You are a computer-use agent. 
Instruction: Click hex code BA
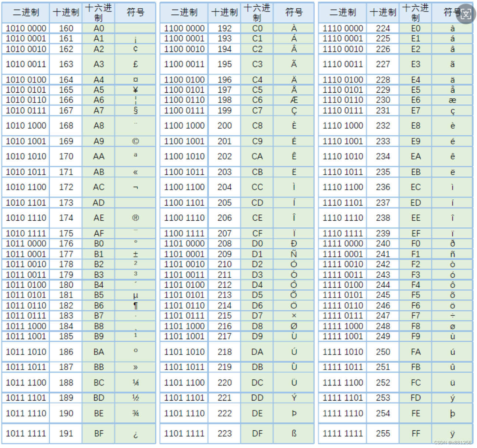coord(99,352)
